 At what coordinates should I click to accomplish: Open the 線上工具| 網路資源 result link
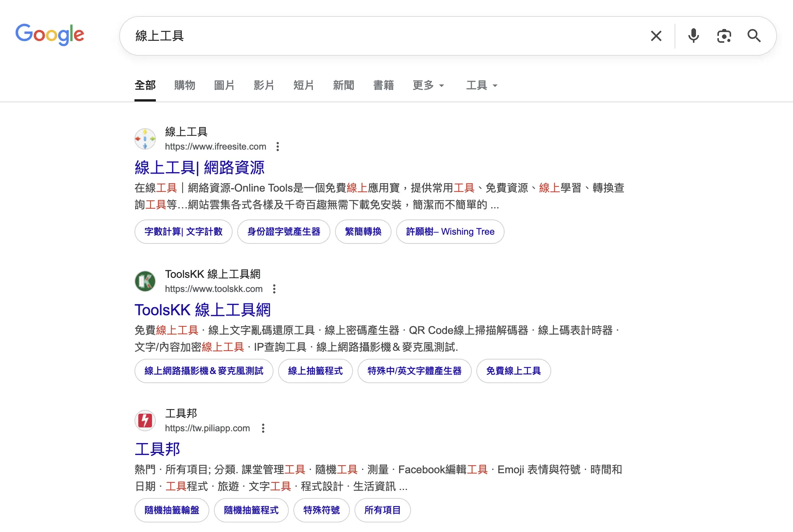point(200,167)
